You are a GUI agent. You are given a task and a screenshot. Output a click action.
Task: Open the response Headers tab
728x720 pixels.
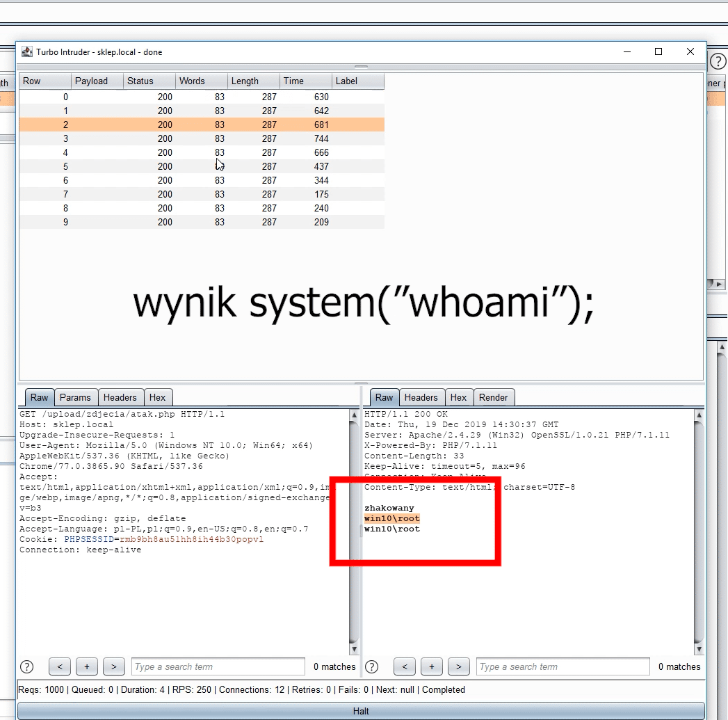(x=421, y=397)
